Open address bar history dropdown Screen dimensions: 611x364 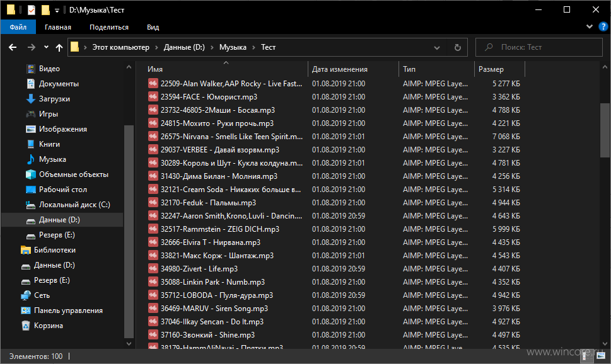[x=437, y=47]
